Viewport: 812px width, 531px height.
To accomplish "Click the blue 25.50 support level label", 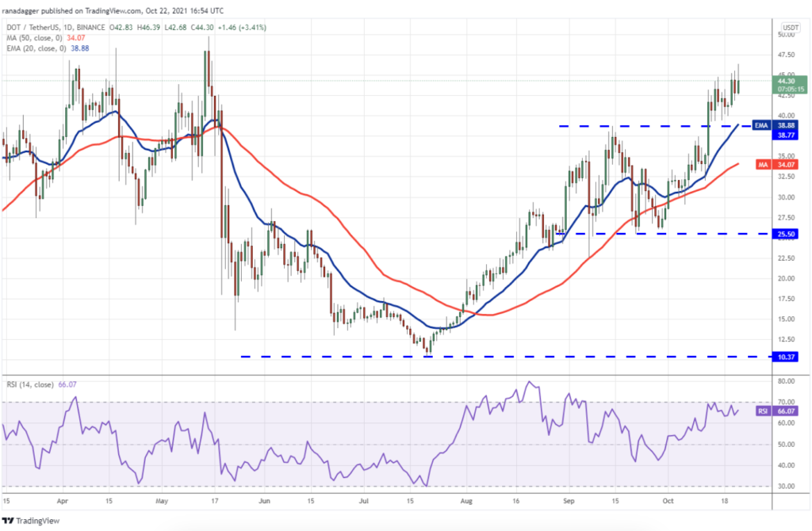I will click(785, 234).
